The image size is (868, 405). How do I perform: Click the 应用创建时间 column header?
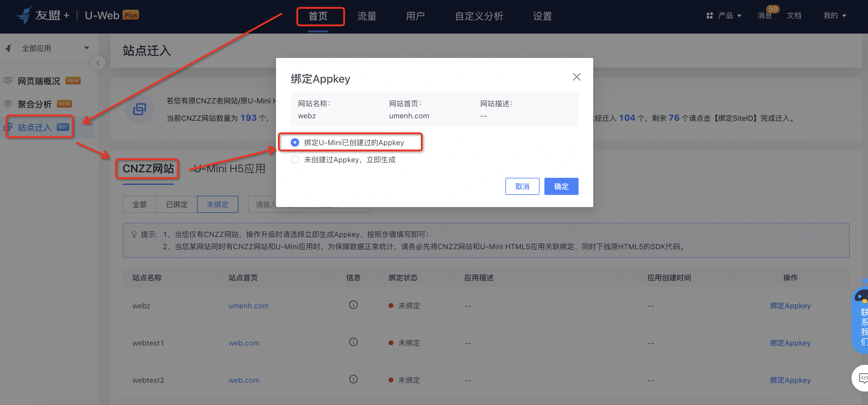(669, 277)
